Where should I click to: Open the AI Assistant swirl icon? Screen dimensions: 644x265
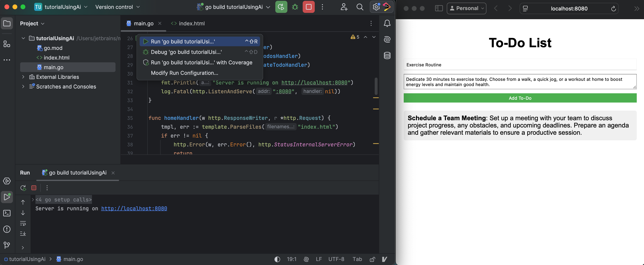(387, 39)
